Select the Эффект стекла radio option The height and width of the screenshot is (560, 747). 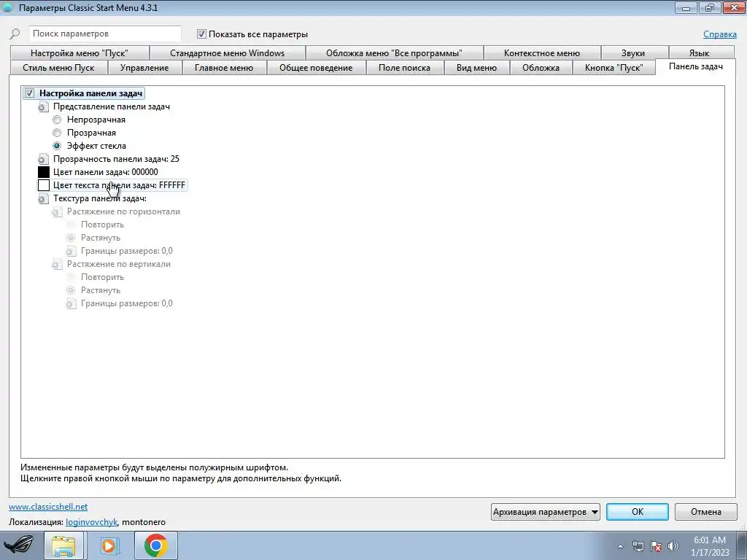[57, 146]
